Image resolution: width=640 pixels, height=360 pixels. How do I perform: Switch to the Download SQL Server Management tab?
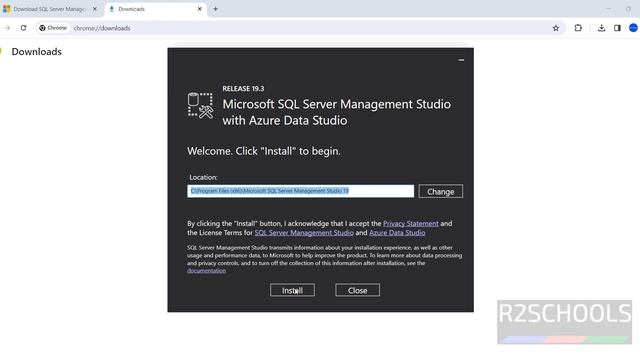tap(49, 9)
